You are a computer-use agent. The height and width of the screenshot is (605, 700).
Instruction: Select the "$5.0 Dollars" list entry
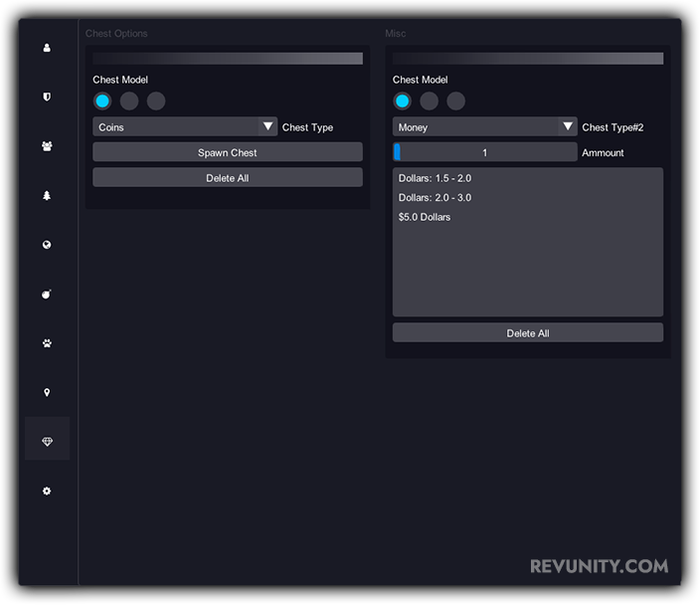tap(425, 217)
